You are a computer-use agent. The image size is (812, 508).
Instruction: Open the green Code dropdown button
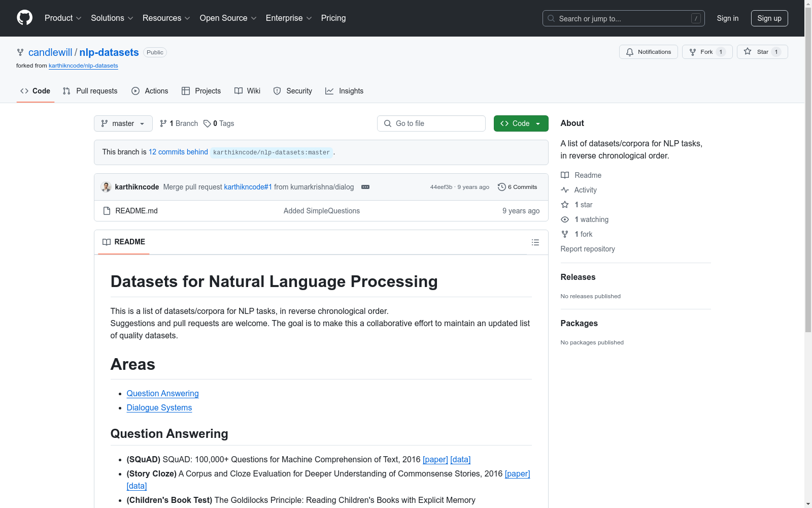[x=521, y=123]
